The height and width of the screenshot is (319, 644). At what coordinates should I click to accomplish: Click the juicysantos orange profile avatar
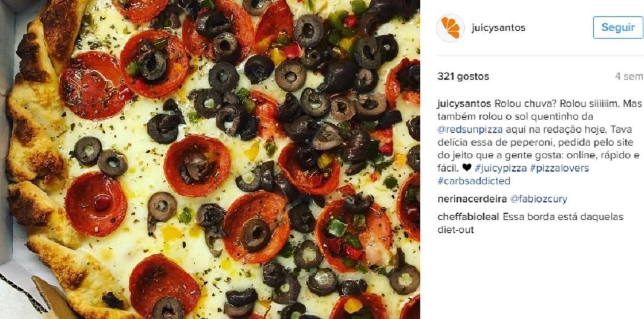point(450,28)
